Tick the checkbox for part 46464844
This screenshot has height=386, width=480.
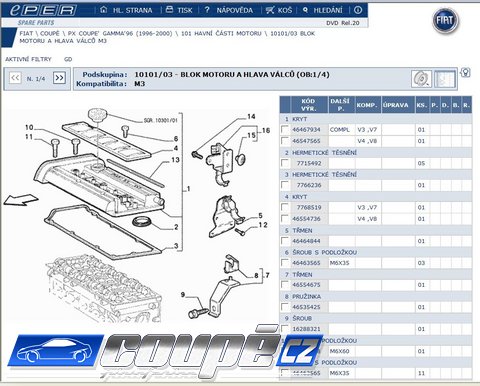285,241
